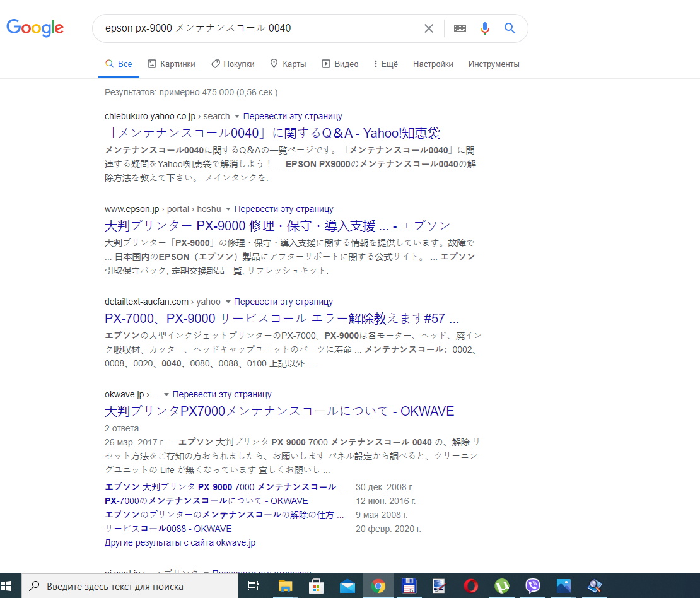Screen dimensions: 700x598
Task: Translate the Yahoo chiebukuro result page
Action: tap(293, 116)
